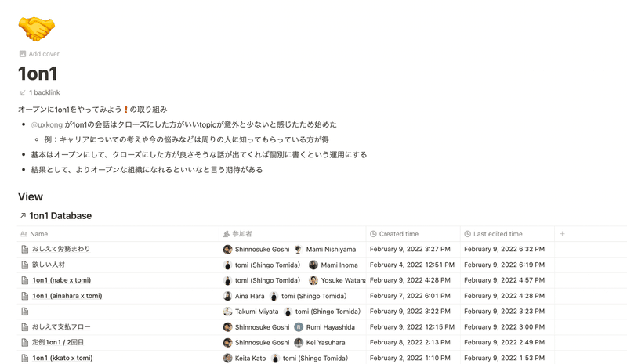627x364 pixels.
Task: Click bullet starting 基本はオープンにして
Action: tap(199, 155)
